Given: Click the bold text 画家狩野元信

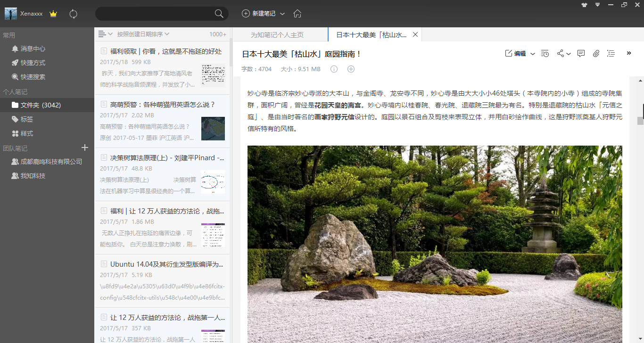Looking at the screenshot, I should pos(335,117).
